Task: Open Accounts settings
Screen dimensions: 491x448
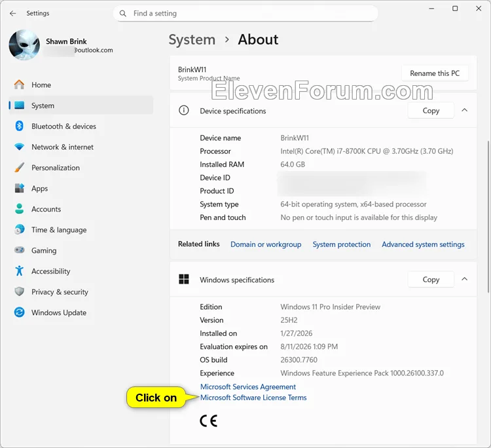Action: coord(81,209)
